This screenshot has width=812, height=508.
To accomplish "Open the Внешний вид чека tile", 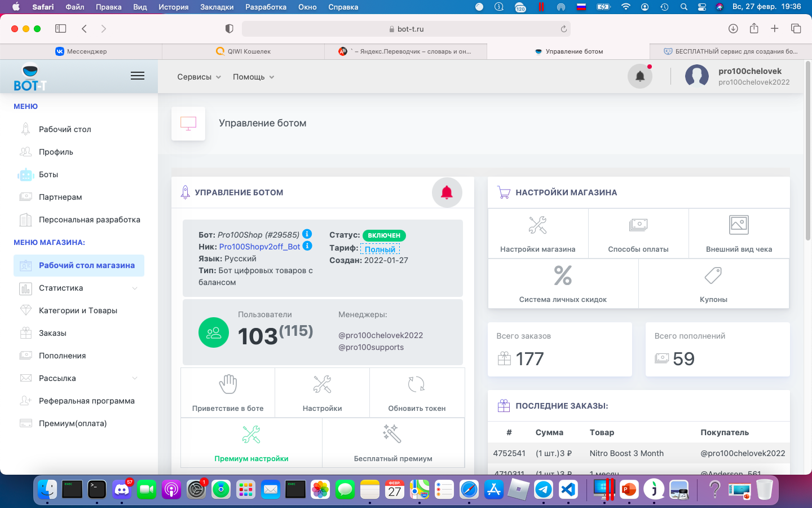I will (x=739, y=234).
